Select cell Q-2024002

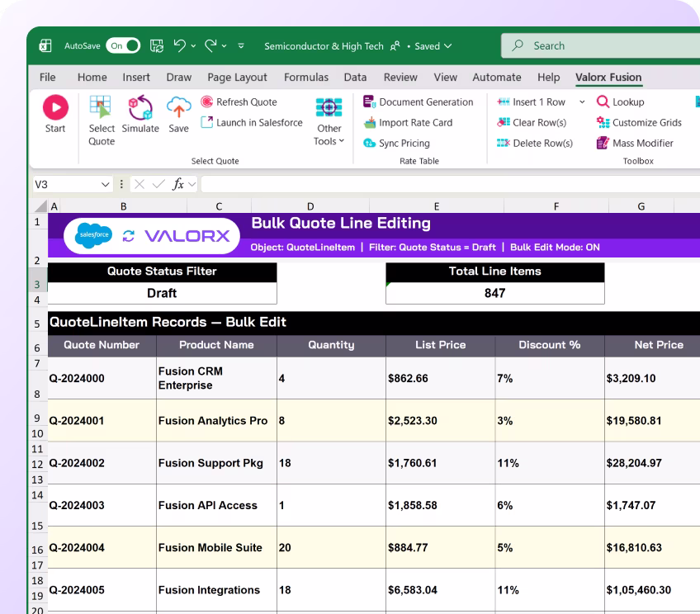[102, 463]
